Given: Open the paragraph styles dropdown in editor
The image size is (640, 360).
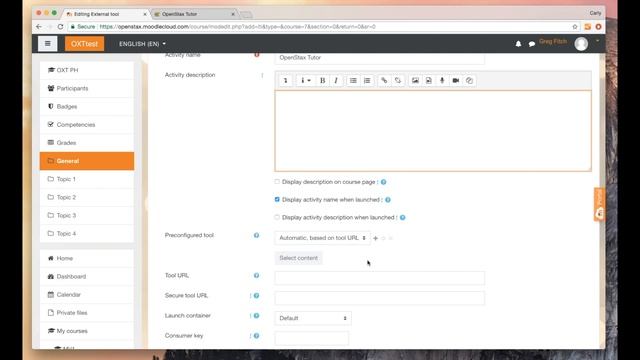Looking at the screenshot, I should (305, 80).
